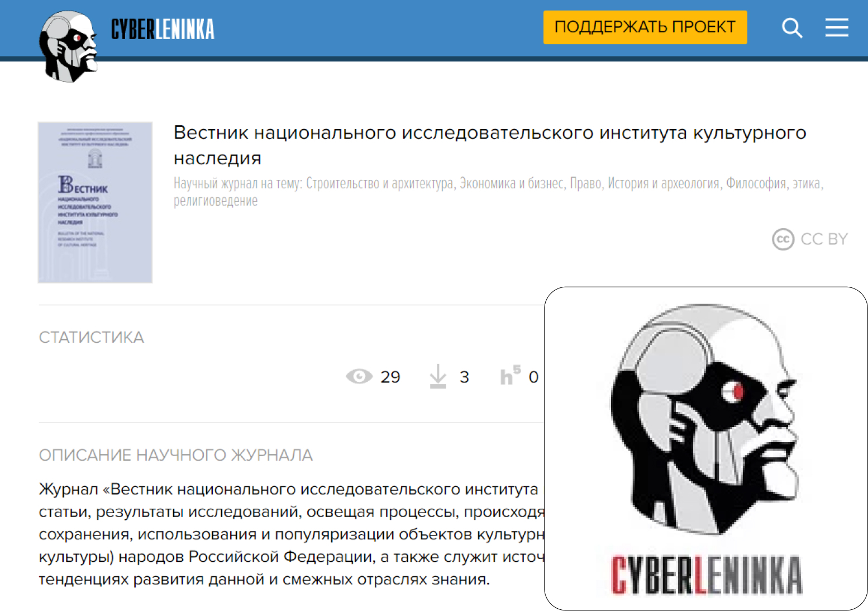Click the views count 29

390,377
